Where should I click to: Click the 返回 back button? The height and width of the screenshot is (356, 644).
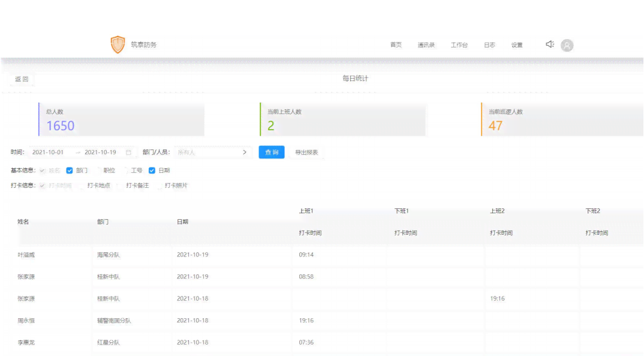[22, 79]
